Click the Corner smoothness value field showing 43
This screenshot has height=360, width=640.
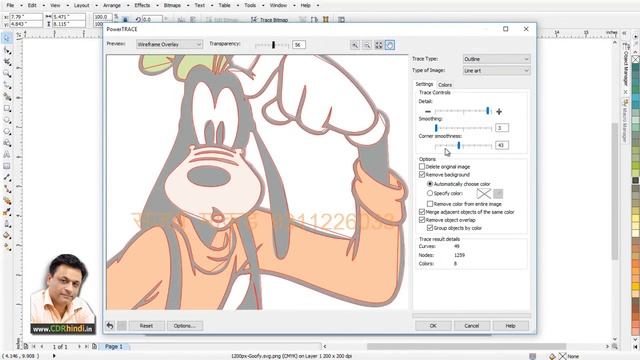coord(502,145)
